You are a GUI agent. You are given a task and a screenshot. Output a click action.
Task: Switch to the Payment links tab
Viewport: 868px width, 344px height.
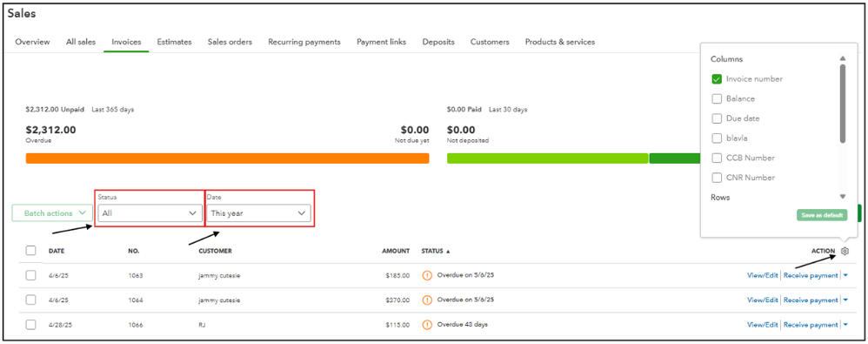[382, 42]
